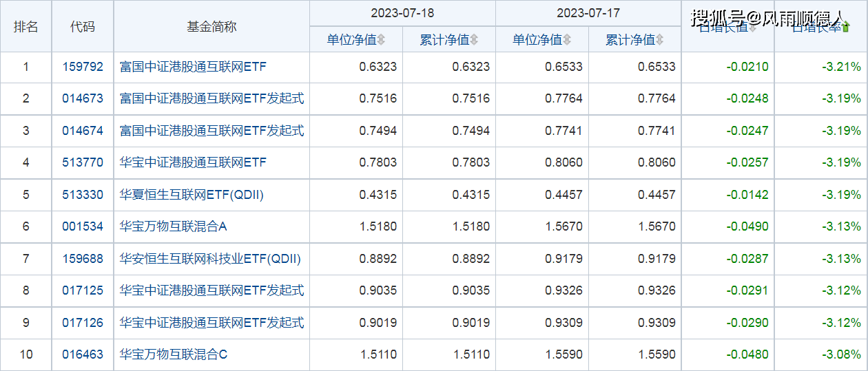The height and width of the screenshot is (371, 868).
Task: Click fund code 513770
Action: (x=82, y=162)
